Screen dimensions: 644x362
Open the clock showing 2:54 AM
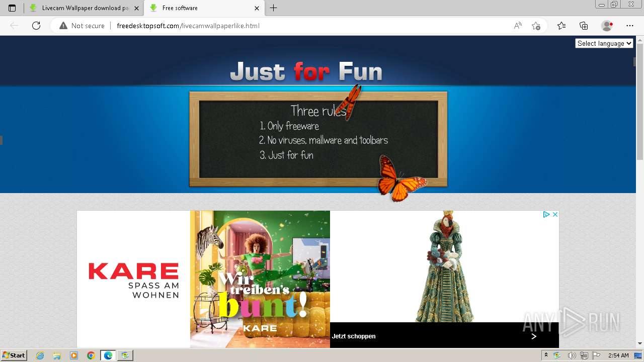[x=618, y=355]
